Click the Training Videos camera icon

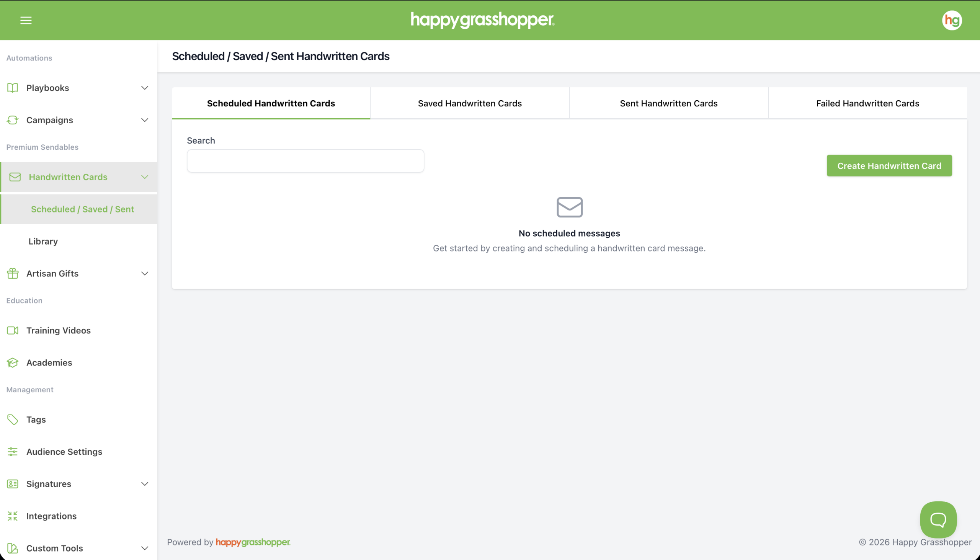[x=13, y=330]
